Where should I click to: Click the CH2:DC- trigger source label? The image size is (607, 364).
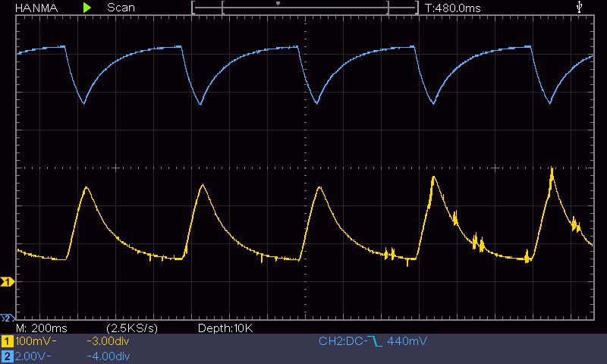tap(342, 341)
